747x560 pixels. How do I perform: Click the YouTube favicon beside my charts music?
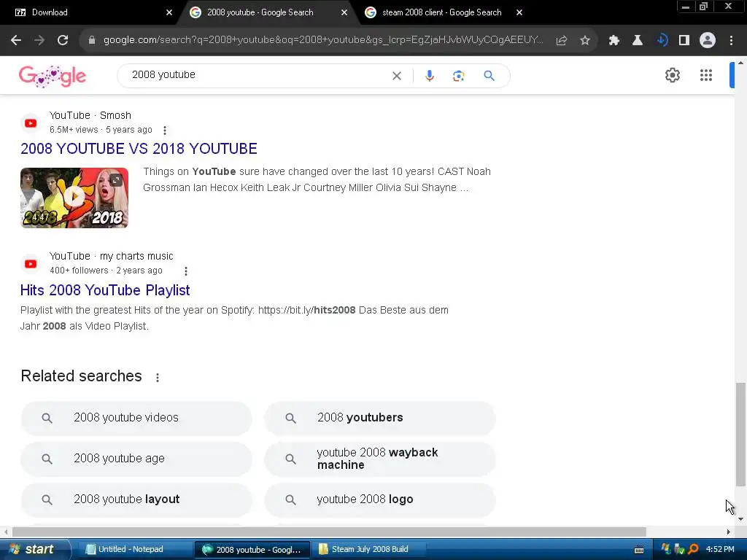point(31,264)
